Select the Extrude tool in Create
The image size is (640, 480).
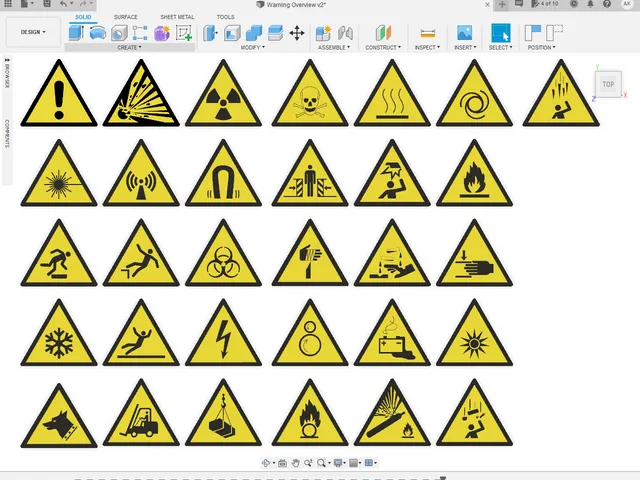[x=76, y=33]
